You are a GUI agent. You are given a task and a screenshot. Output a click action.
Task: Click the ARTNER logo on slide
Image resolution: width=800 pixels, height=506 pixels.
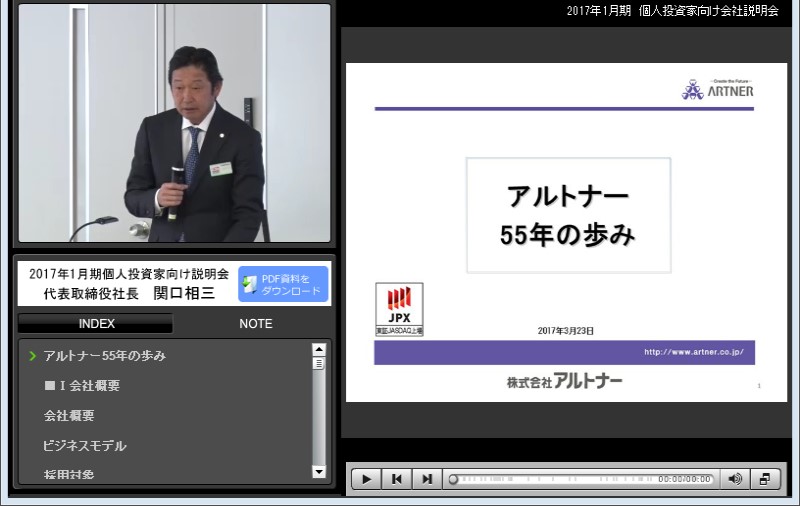[717, 90]
